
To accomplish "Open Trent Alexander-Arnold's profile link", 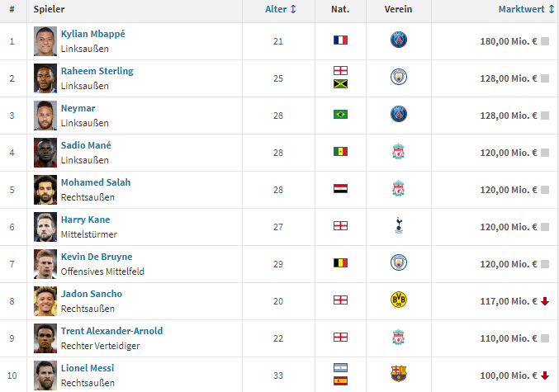I will [111, 331].
